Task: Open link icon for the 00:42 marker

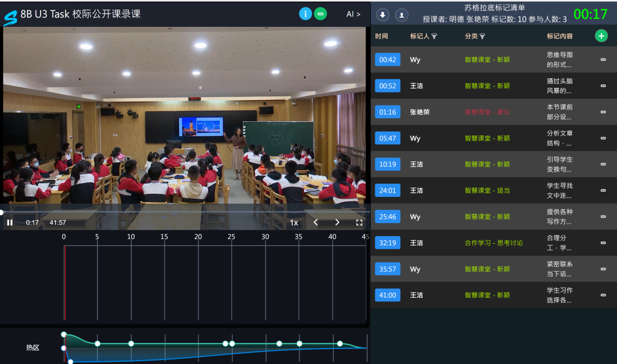Action: (603, 59)
